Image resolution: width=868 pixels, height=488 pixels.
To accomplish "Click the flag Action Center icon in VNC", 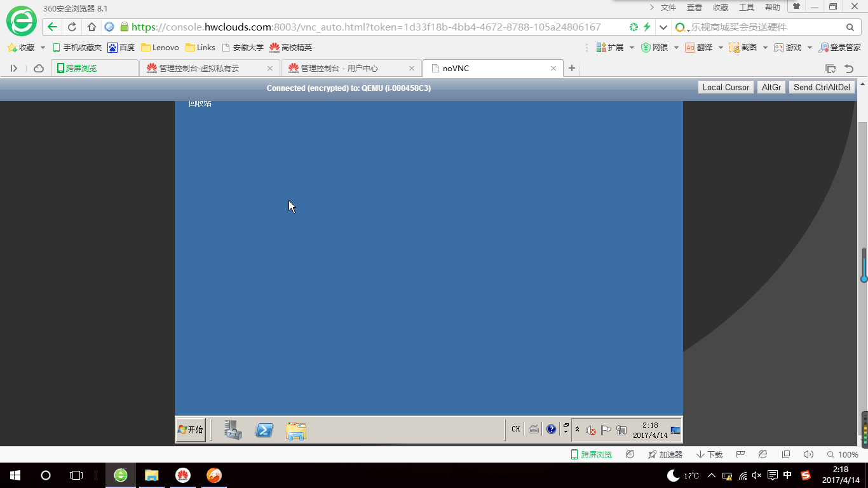I will [606, 430].
